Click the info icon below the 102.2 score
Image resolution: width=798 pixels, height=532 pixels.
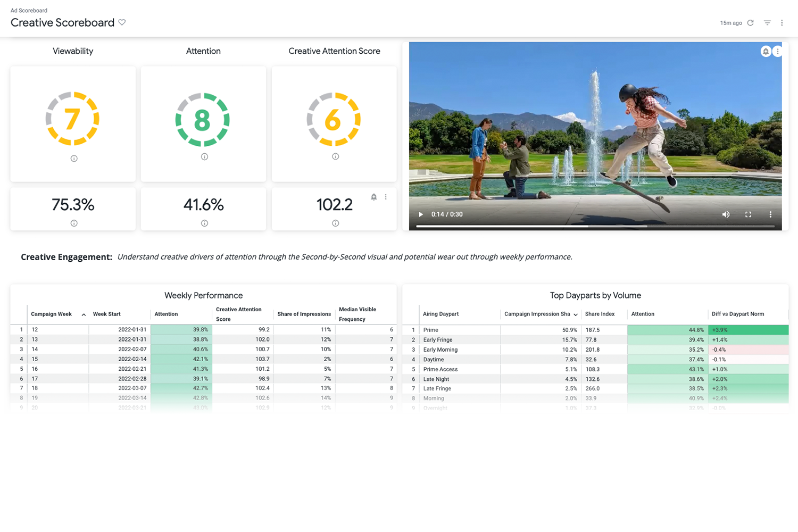click(x=334, y=223)
